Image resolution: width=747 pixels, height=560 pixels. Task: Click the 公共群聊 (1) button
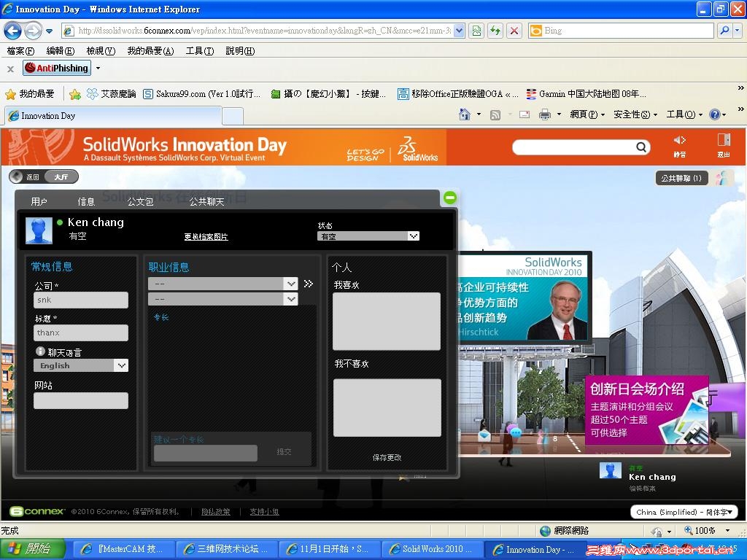681,178
